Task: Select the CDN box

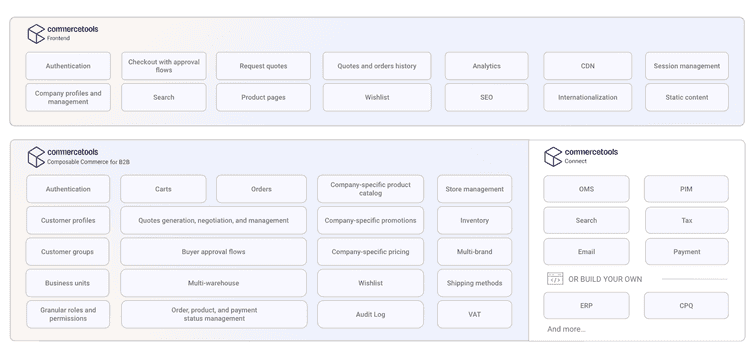Action: [588, 66]
